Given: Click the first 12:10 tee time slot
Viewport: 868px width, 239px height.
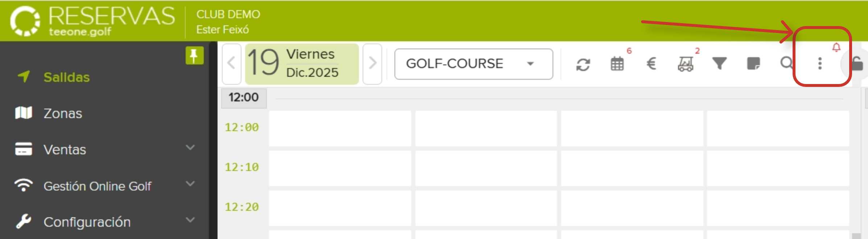Looking at the screenshot, I should coord(340,168).
